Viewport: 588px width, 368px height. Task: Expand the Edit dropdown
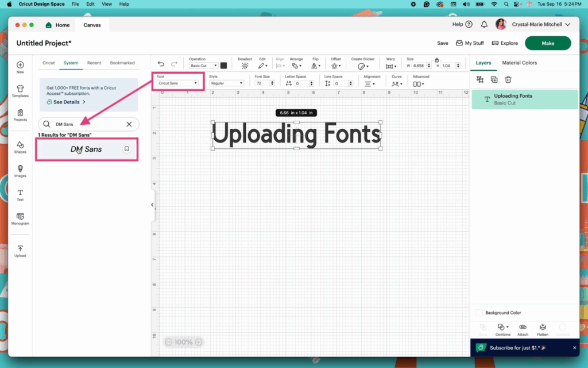tap(262, 66)
